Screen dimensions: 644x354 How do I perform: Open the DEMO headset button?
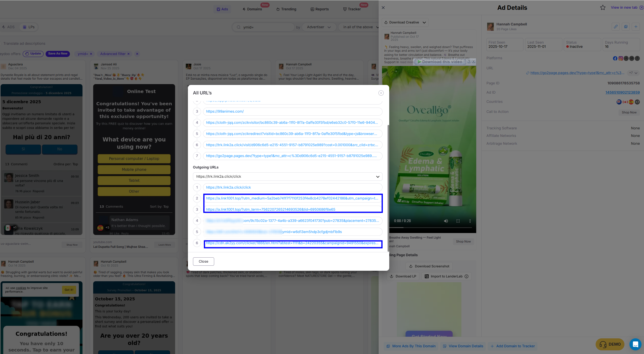tap(610, 344)
